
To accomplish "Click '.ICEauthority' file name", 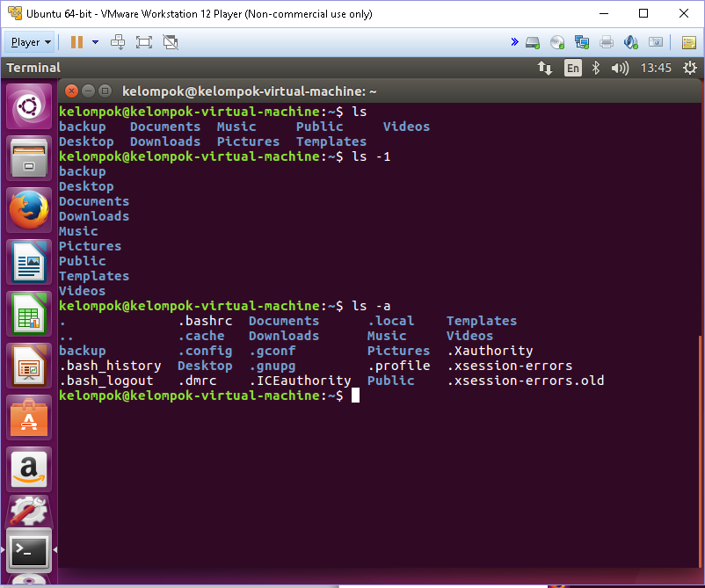I will tap(300, 381).
